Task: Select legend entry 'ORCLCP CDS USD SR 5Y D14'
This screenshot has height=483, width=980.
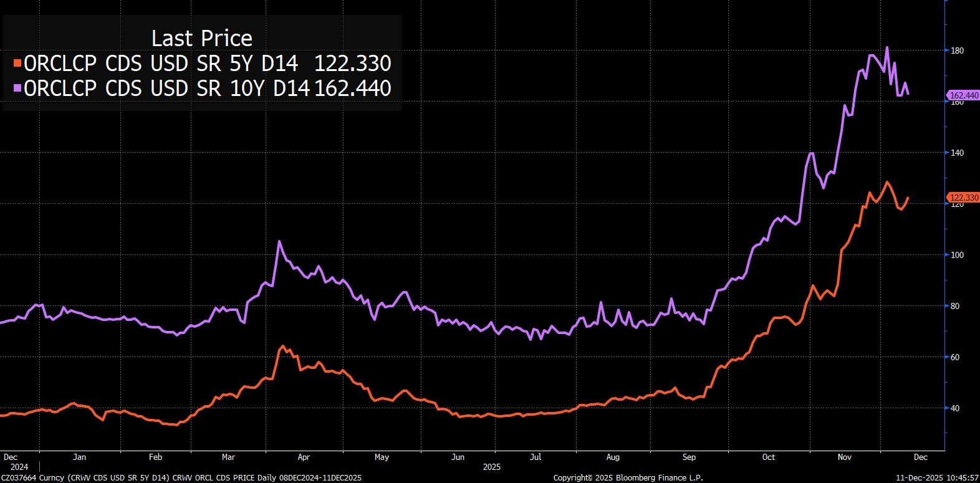Action: [x=161, y=64]
